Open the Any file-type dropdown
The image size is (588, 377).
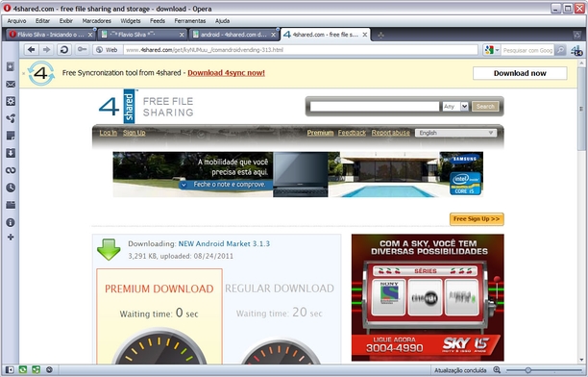coord(455,107)
